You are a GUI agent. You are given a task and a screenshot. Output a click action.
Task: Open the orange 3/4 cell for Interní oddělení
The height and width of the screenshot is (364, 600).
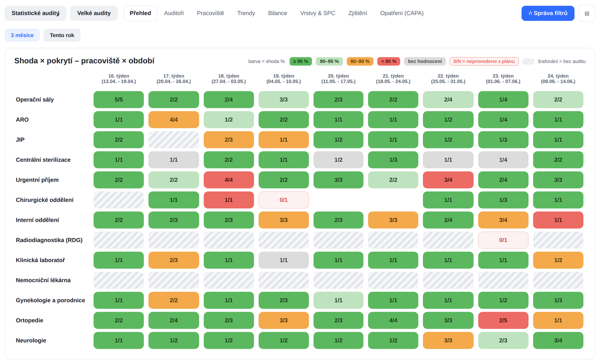point(503,220)
